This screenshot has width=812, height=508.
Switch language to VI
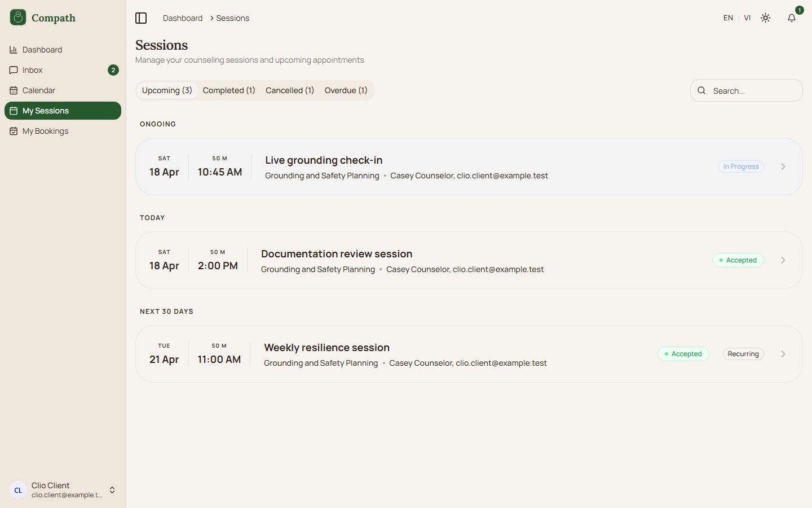click(747, 18)
